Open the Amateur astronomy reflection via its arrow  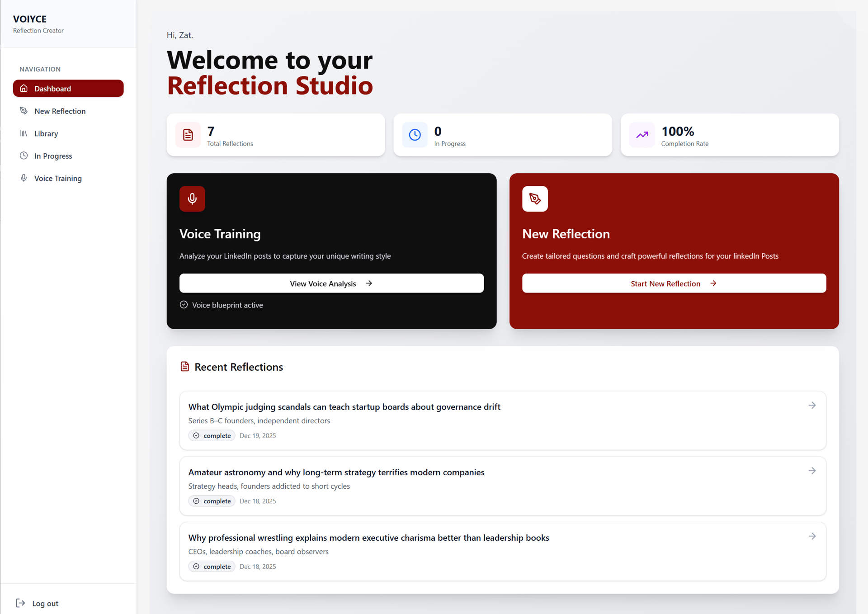(812, 471)
